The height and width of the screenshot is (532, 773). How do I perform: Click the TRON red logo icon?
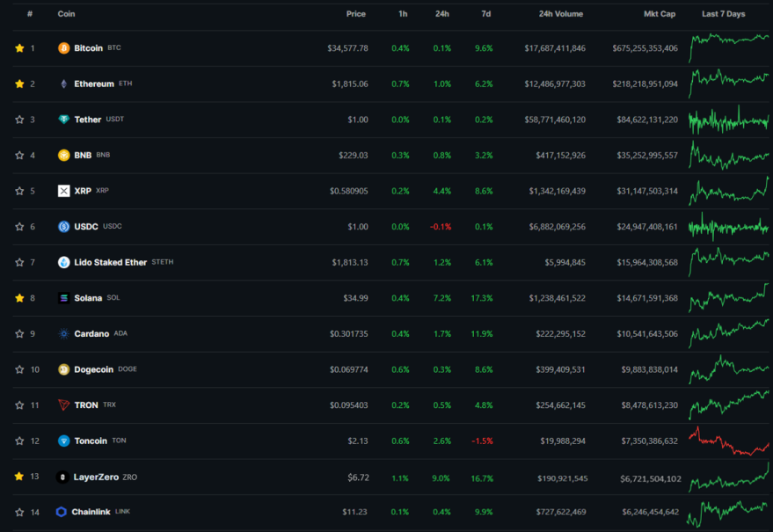(x=63, y=404)
